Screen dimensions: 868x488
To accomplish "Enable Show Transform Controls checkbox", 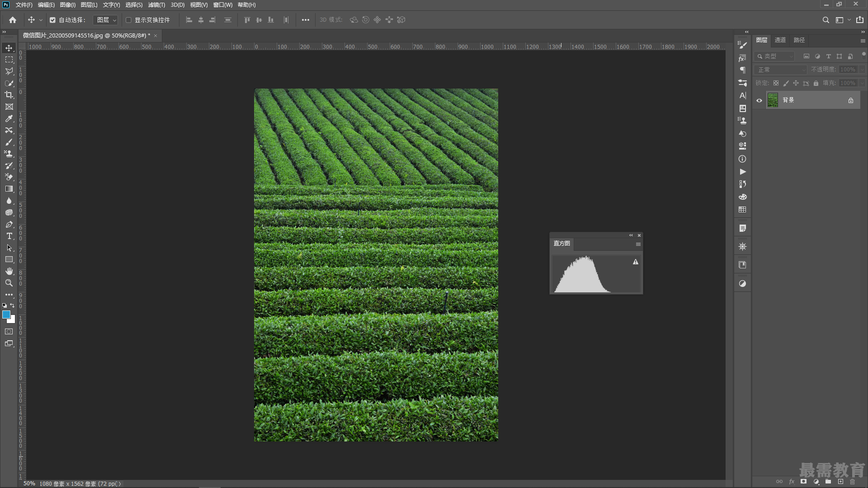I will 128,20.
